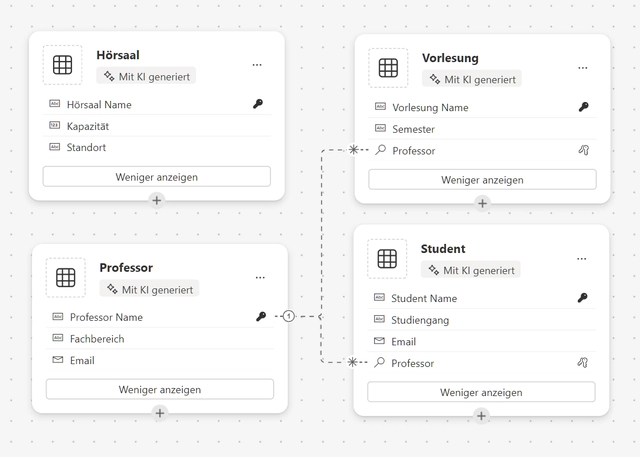The width and height of the screenshot is (640, 457).
Task: Open the Vorlesung table more options menu
Action: (582, 68)
